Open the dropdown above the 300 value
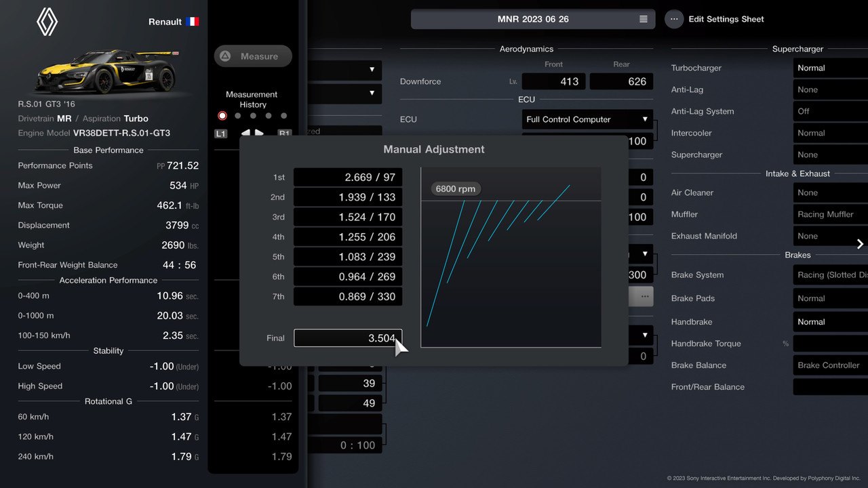The width and height of the screenshot is (868, 488). pos(641,255)
